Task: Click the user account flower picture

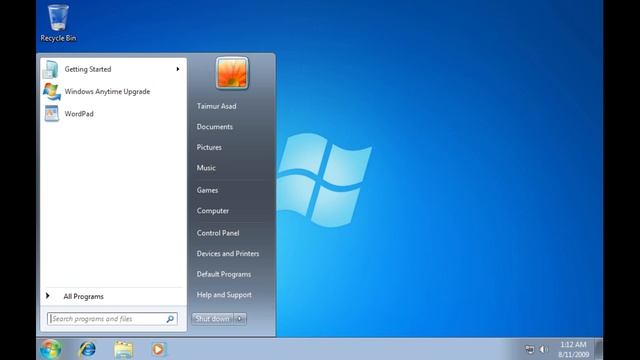Action: click(232, 73)
